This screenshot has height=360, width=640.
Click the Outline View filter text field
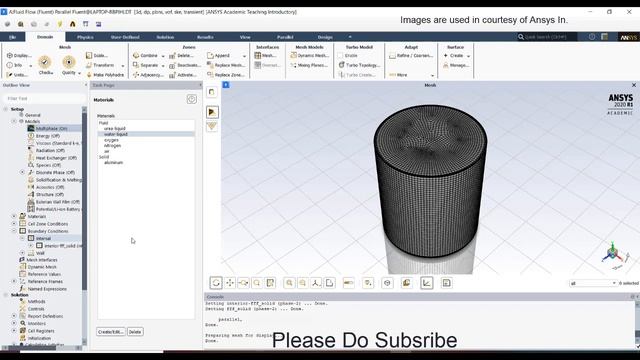click(43, 98)
